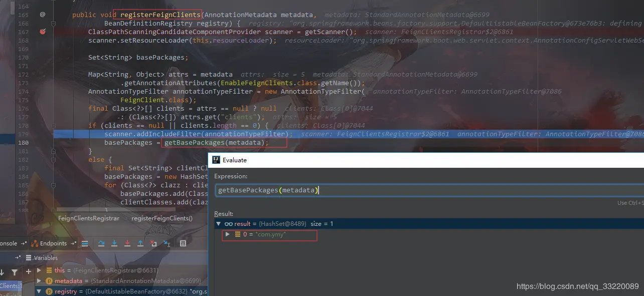The image size is (644, 296).
Task: Select the 0 = "com.ymy" result row
Action: pos(429,234)
